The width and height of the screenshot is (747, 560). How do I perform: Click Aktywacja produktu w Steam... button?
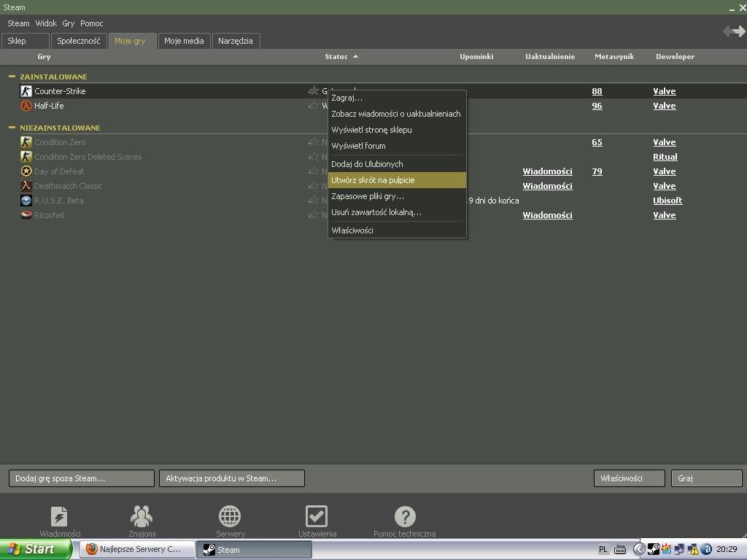pyautogui.click(x=232, y=478)
